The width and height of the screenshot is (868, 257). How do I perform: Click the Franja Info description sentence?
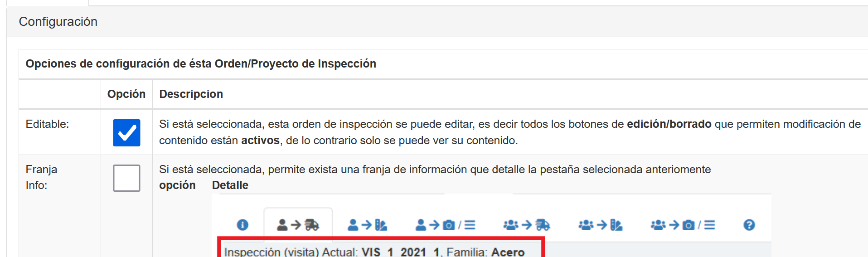click(435, 170)
